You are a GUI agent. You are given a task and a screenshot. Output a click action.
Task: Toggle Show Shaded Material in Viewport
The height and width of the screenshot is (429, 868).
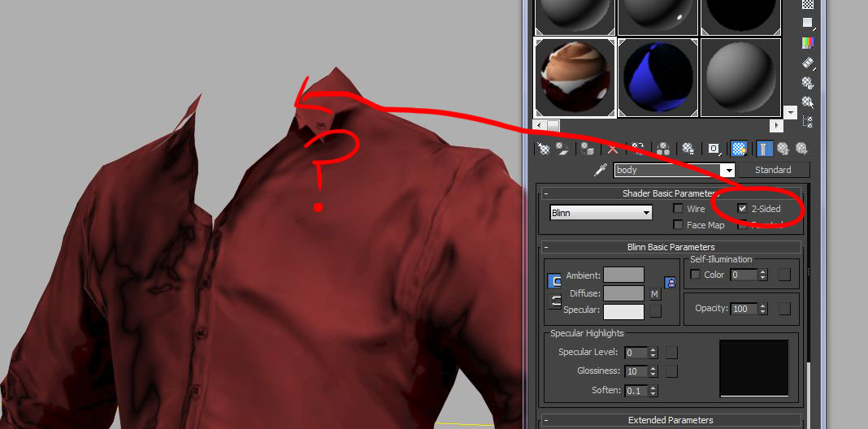[x=739, y=149]
